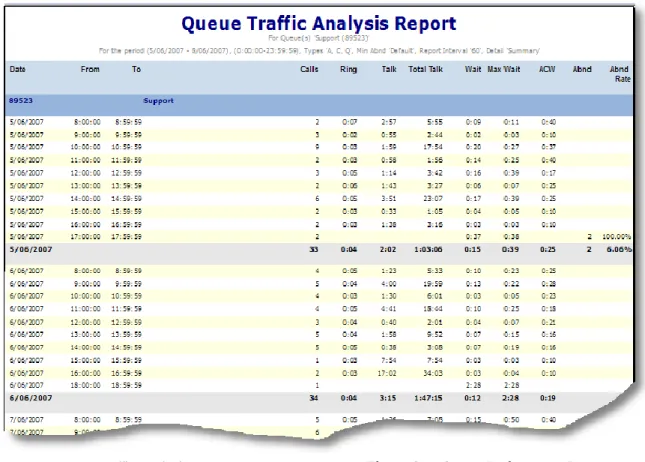645x462 pixels.
Task: Click From time '8:00:00' in the first 5/06/2007 row
Action: 87,122
